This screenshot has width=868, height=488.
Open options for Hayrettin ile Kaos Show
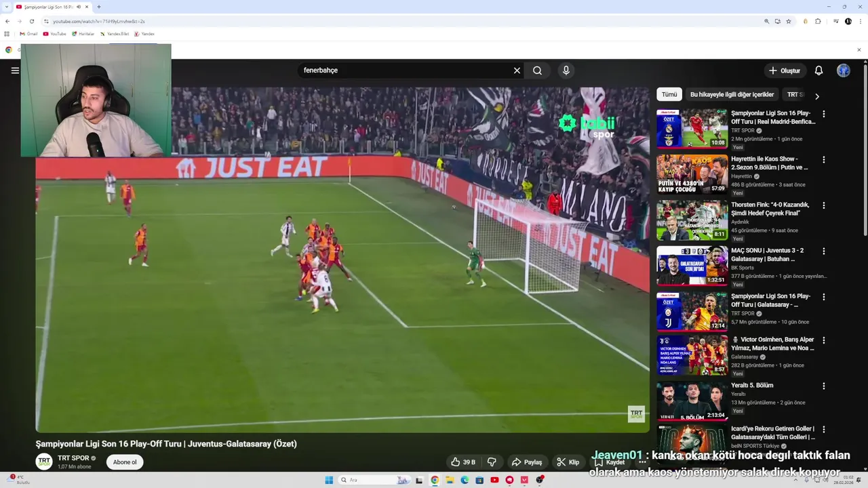[x=824, y=160]
